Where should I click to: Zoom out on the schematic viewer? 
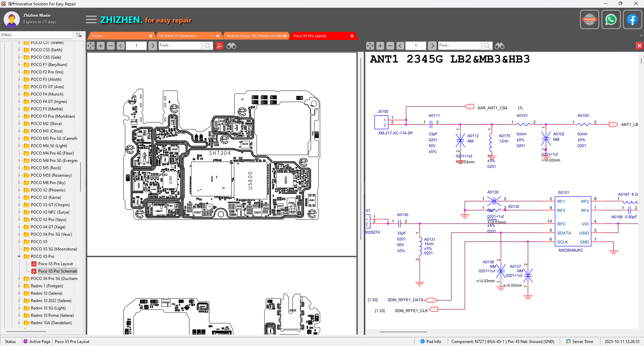coord(390,46)
